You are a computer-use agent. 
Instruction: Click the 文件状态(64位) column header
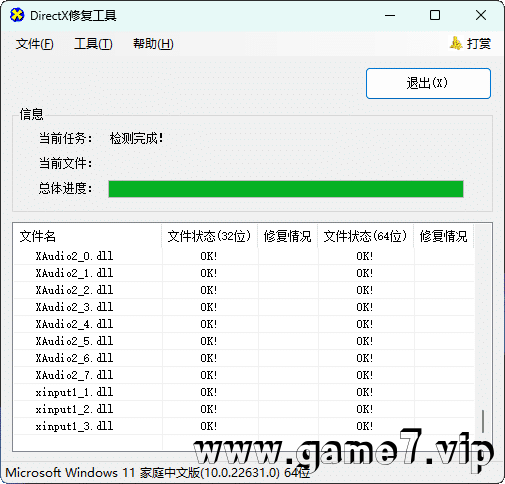coord(365,236)
